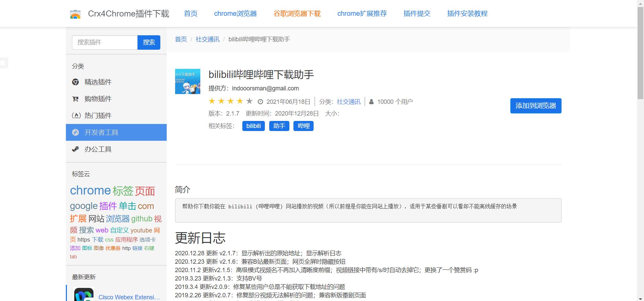Click the icon beside 开发者工具
This screenshot has width=644, height=301.
click(x=76, y=132)
